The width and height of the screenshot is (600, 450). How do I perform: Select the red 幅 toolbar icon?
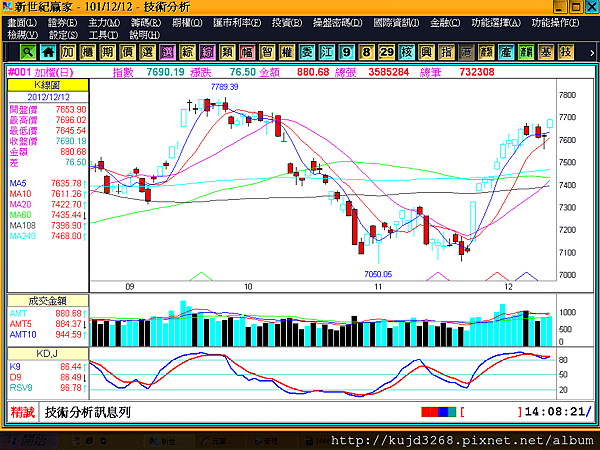click(247, 52)
